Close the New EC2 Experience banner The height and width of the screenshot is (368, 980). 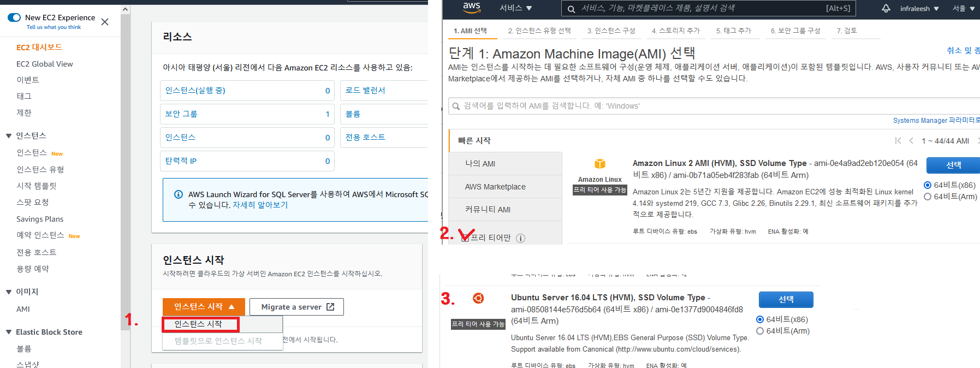(x=105, y=22)
